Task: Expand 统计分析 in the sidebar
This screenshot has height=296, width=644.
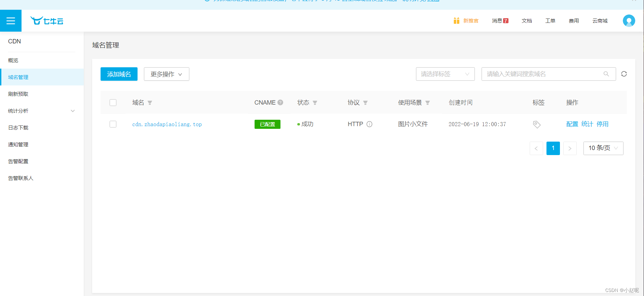Action: tap(42, 111)
